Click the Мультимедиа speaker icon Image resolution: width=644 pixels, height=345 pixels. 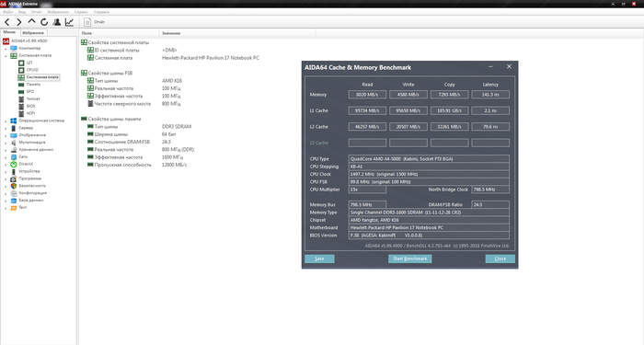(x=14, y=143)
